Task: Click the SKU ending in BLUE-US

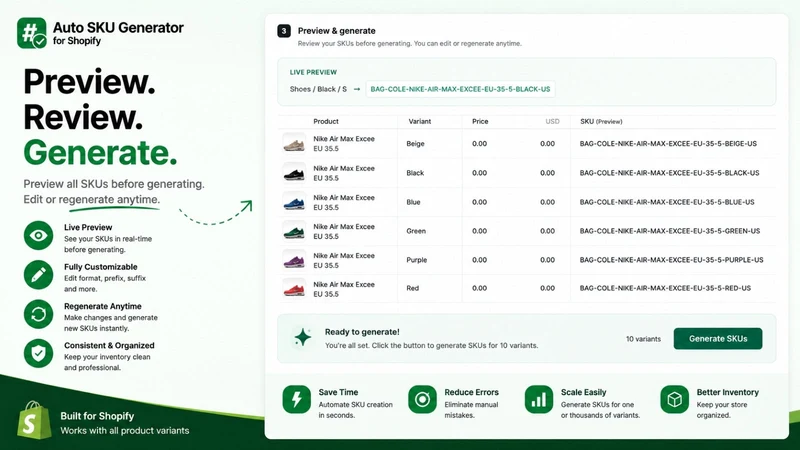Action: coord(667,202)
